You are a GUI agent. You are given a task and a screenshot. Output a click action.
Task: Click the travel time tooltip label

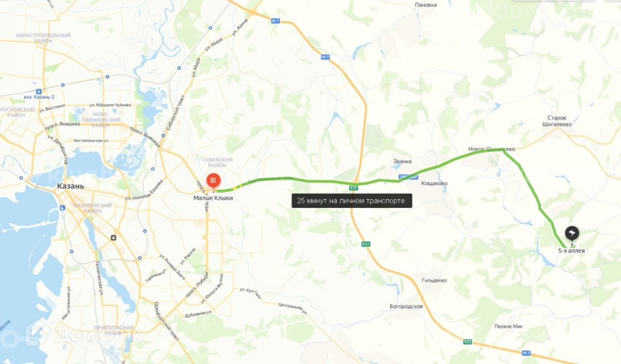(x=351, y=201)
